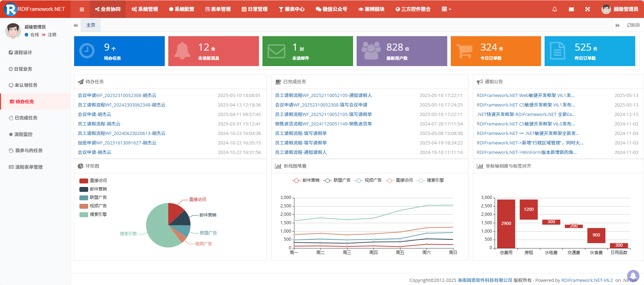Image resolution: width=644 pixels, height=285 pixels.
Task: Expand the 系统管理 top navigation menu
Action: pos(145,9)
